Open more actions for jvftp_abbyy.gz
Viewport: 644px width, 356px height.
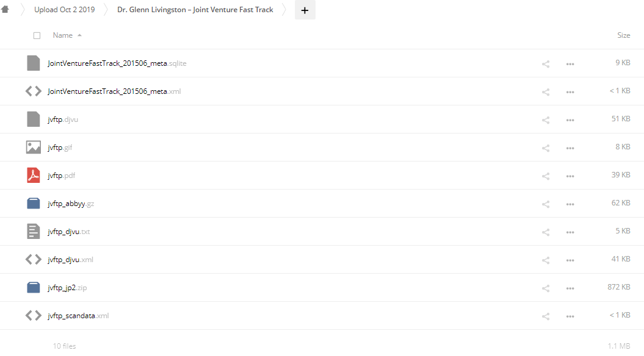[x=570, y=204]
